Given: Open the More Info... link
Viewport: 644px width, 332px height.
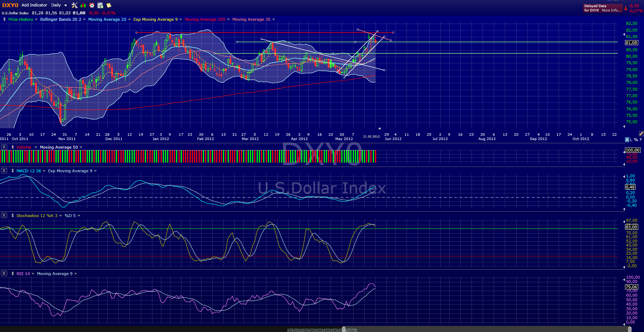Looking at the screenshot, I should (x=611, y=10).
